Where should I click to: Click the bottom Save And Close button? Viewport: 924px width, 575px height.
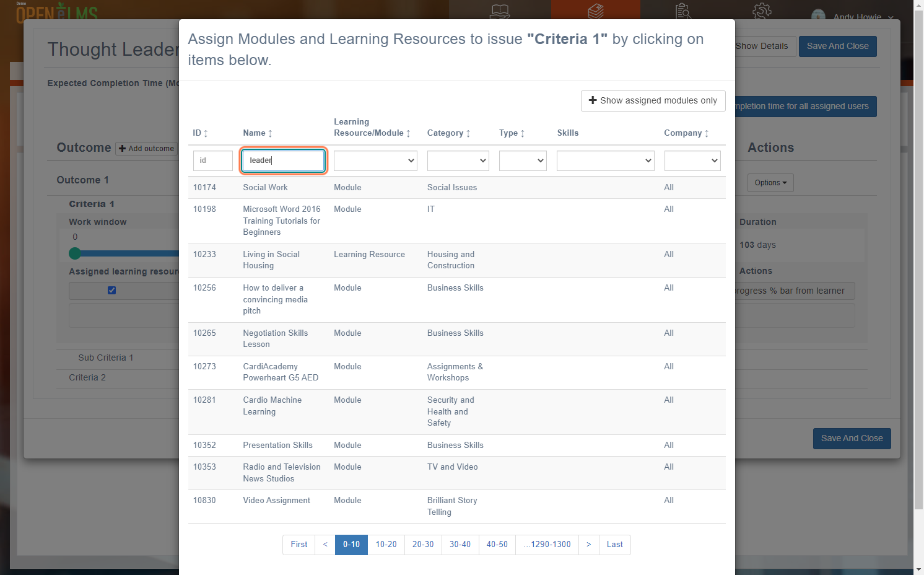[x=852, y=439]
